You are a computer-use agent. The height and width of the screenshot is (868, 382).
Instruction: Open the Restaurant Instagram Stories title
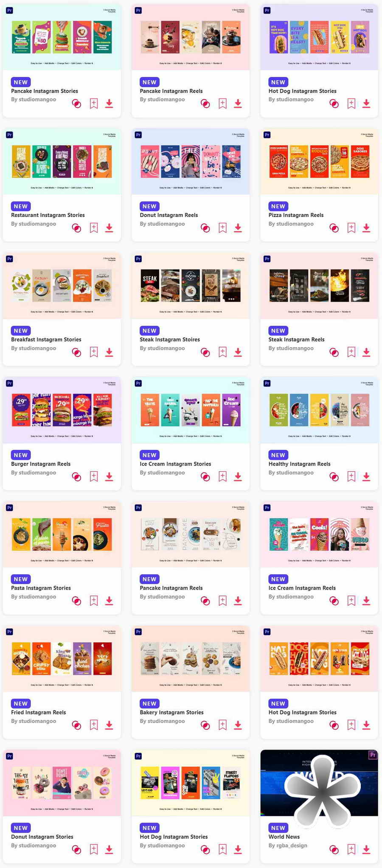click(48, 215)
